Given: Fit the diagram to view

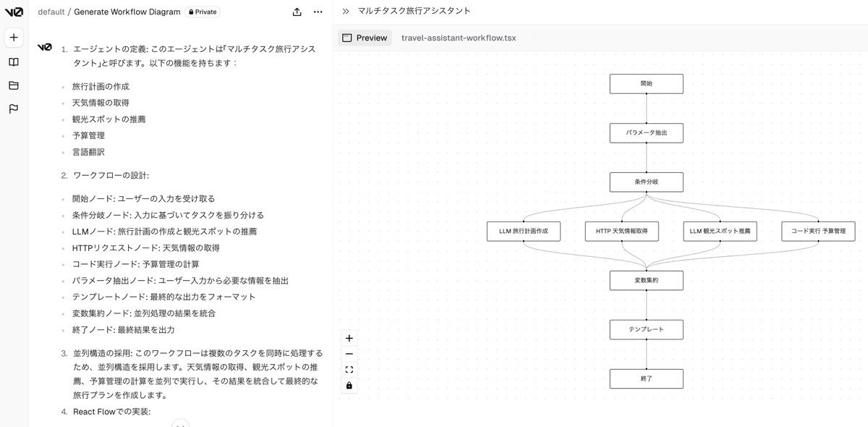Looking at the screenshot, I should (349, 370).
